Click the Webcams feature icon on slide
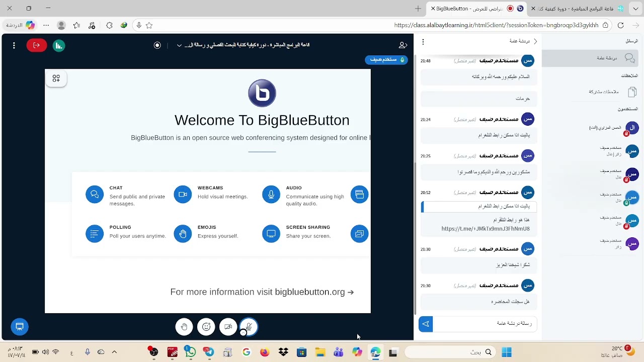This screenshot has height=362, width=644. pos(183,195)
